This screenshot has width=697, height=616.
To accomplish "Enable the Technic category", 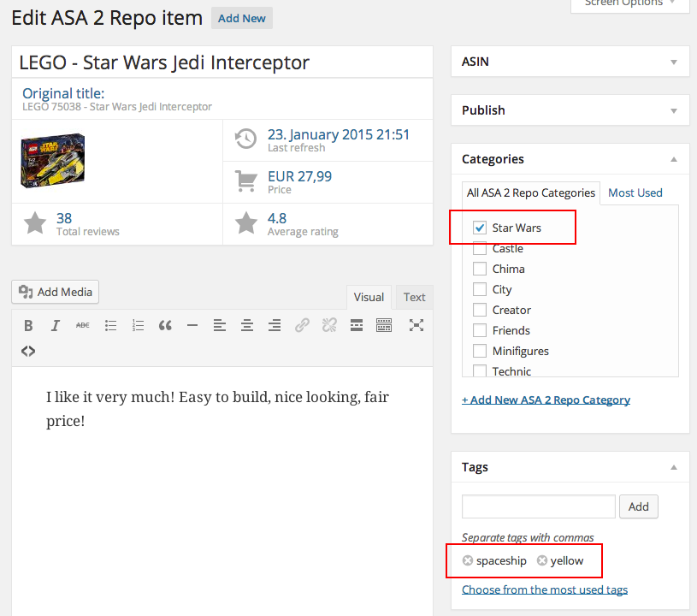I will pyautogui.click(x=480, y=371).
